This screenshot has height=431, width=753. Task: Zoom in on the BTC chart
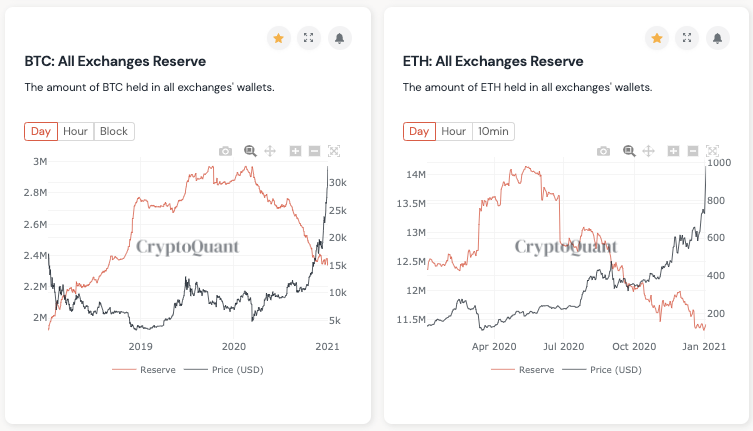pyautogui.click(x=295, y=151)
